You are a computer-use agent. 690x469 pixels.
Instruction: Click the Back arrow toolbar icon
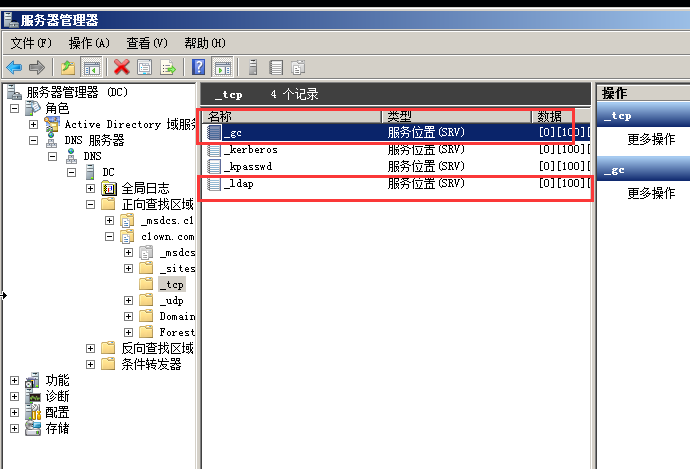click(x=14, y=67)
